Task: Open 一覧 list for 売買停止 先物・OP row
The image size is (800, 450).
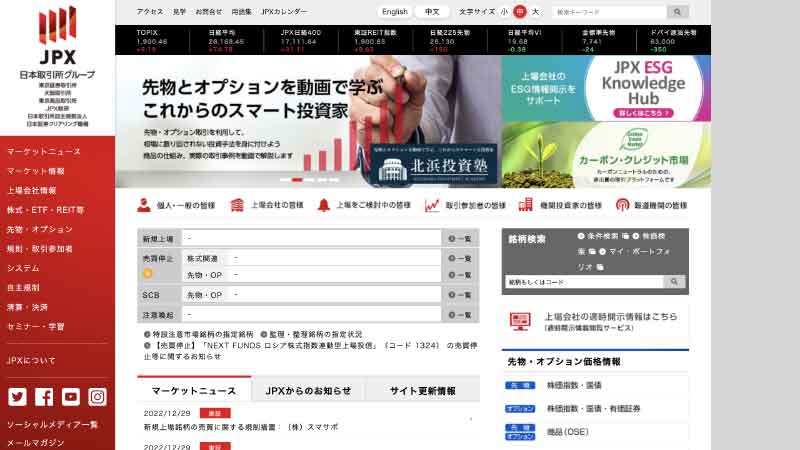Action: [460, 275]
